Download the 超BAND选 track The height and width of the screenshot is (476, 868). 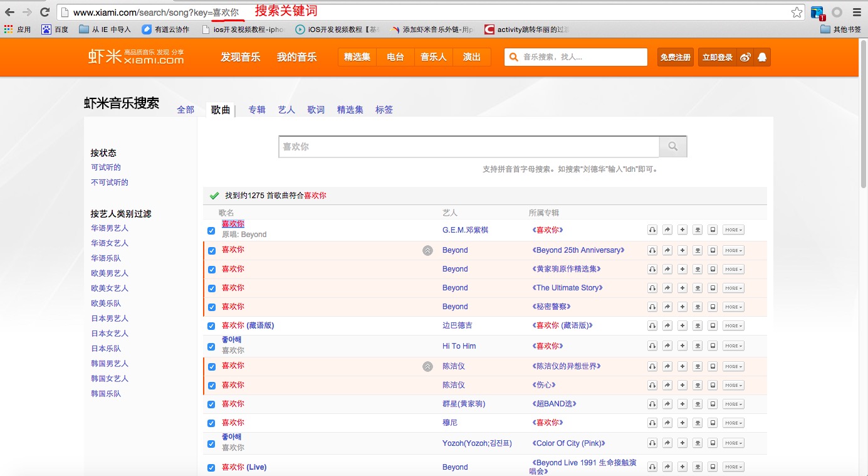(x=698, y=404)
